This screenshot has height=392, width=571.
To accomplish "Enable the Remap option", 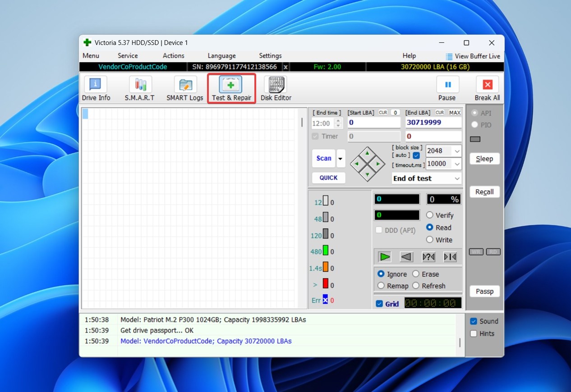I will pos(381,286).
